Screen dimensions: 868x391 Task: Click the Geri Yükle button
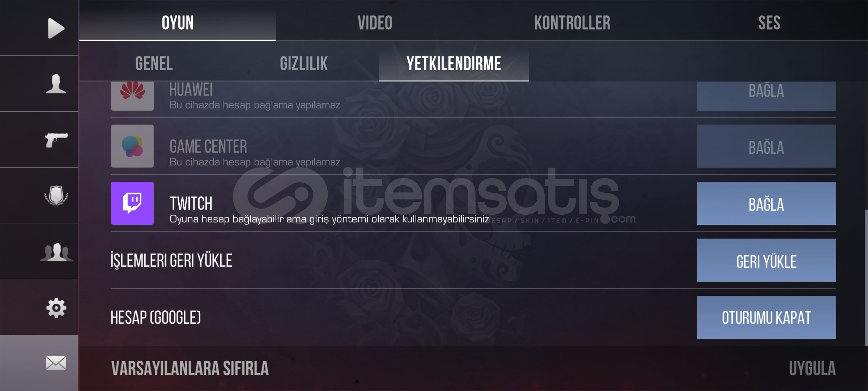[766, 260]
